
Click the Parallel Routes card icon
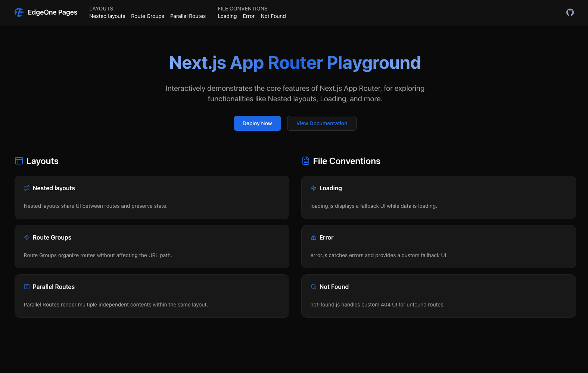(x=27, y=287)
